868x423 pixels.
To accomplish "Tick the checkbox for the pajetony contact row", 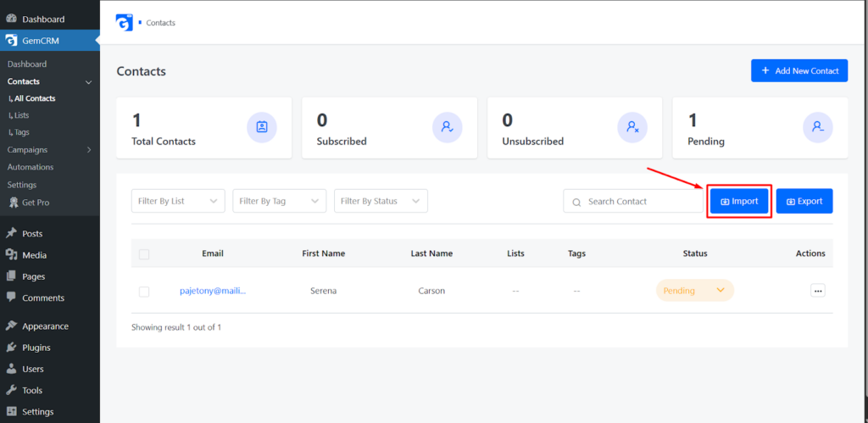I will [x=144, y=292].
